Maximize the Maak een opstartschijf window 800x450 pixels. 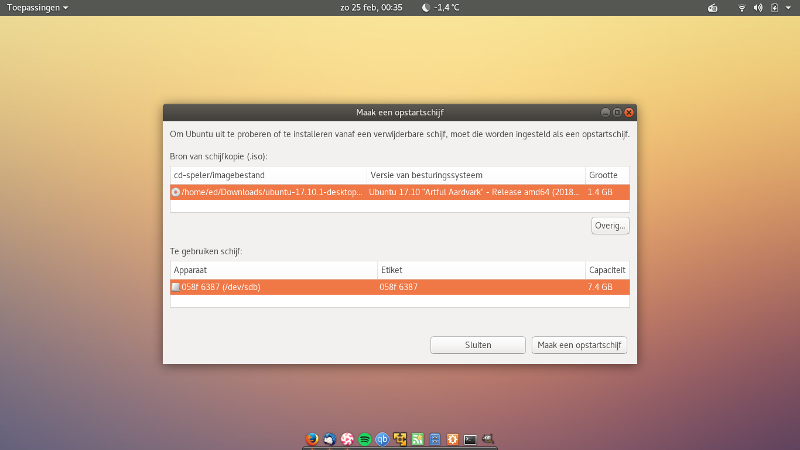pyautogui.click(x=617, y=112)
